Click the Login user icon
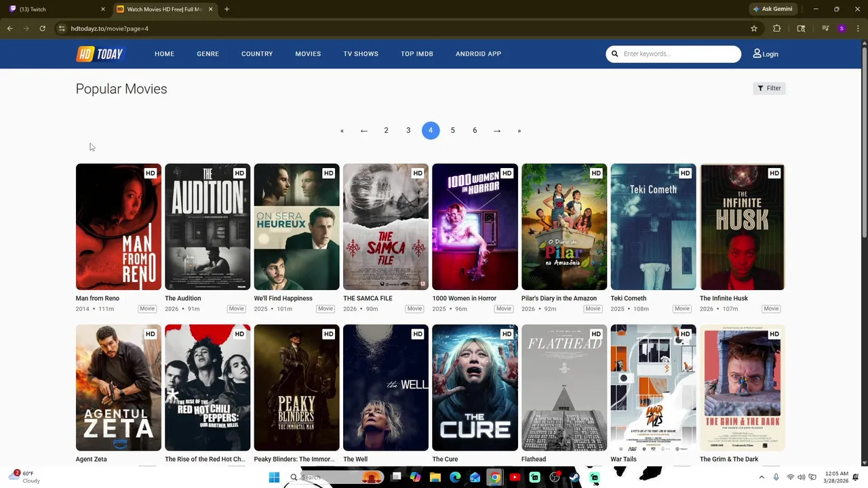This screenshot has height=488, width=868. [x=757, y=54]
